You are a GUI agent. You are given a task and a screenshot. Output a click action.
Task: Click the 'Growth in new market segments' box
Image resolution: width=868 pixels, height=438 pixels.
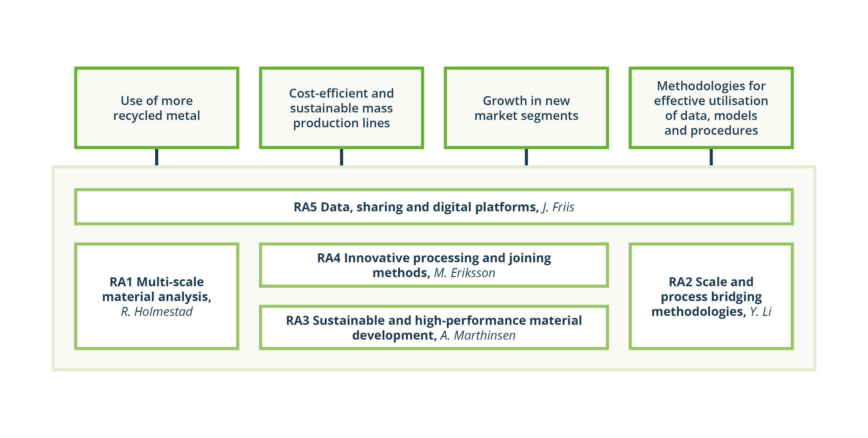(x=526, y=108)
